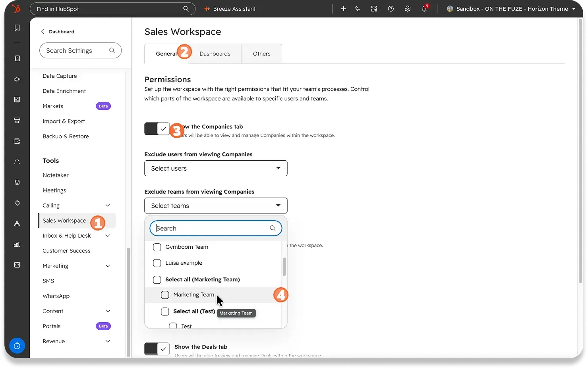Open the help question mark icon
The image size is (588, 369).
[x=391, y=9]
